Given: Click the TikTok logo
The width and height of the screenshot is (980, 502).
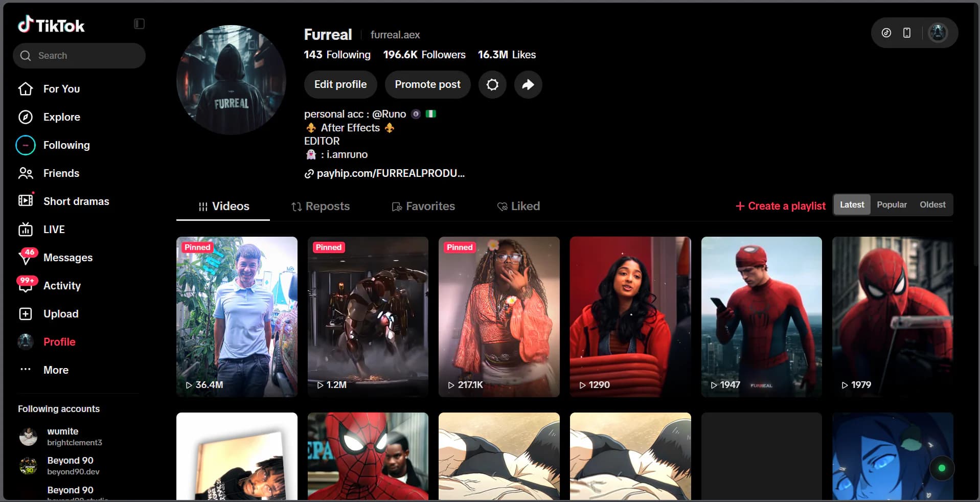Looking at the screenshot, I should pos(51,25).
